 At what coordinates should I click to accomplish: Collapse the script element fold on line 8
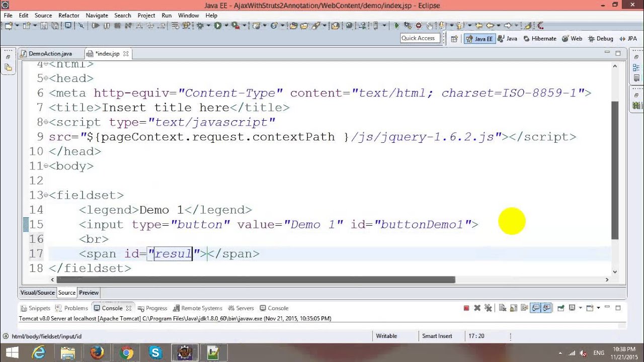click(x=46, y=122)
